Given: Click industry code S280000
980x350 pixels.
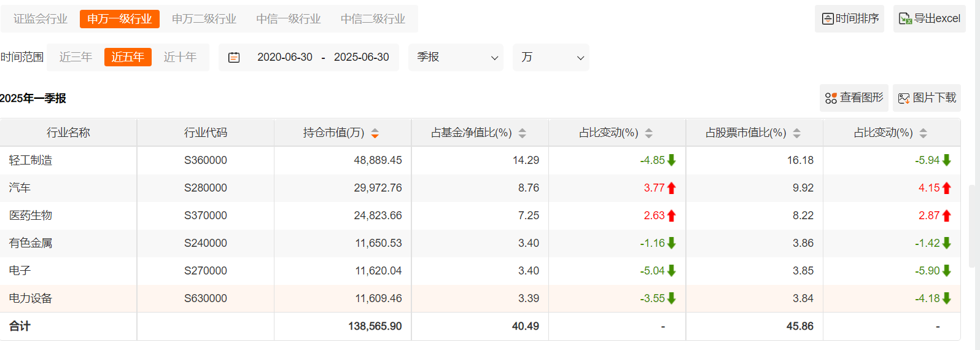Looking at the screenshot, I should click(206, 188).
